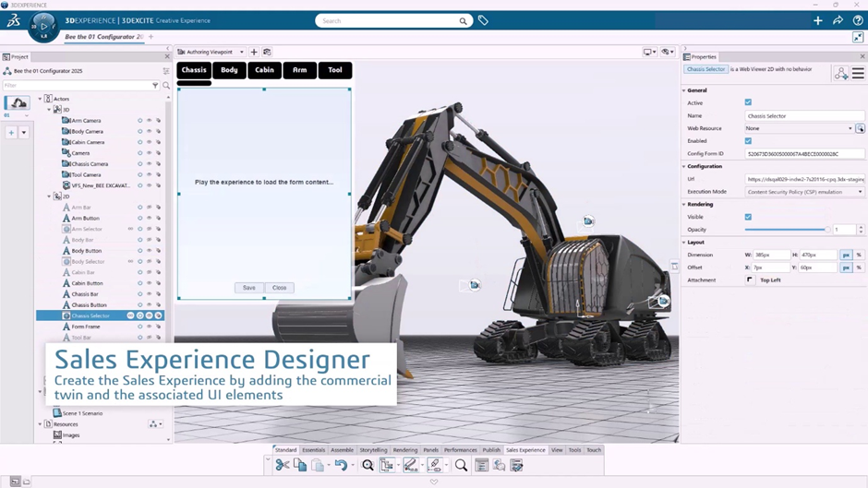Open the Storytelling toolbar tab

[374, 450]
